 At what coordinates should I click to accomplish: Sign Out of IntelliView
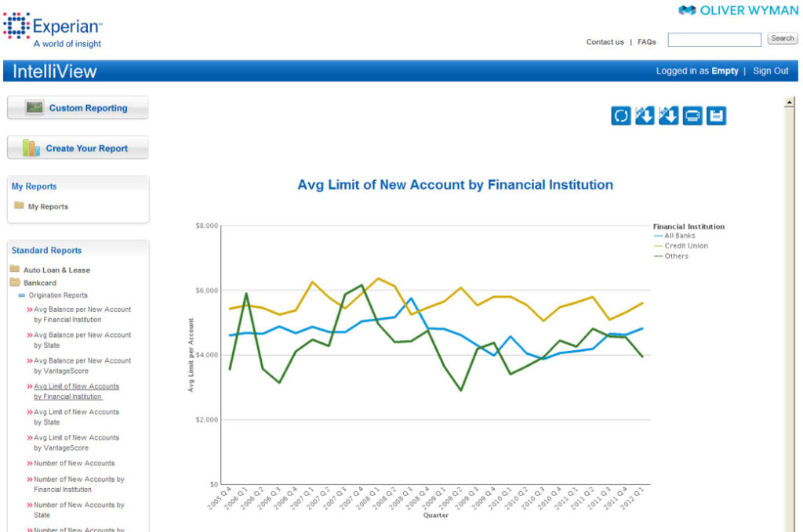[x=771, y=71]
